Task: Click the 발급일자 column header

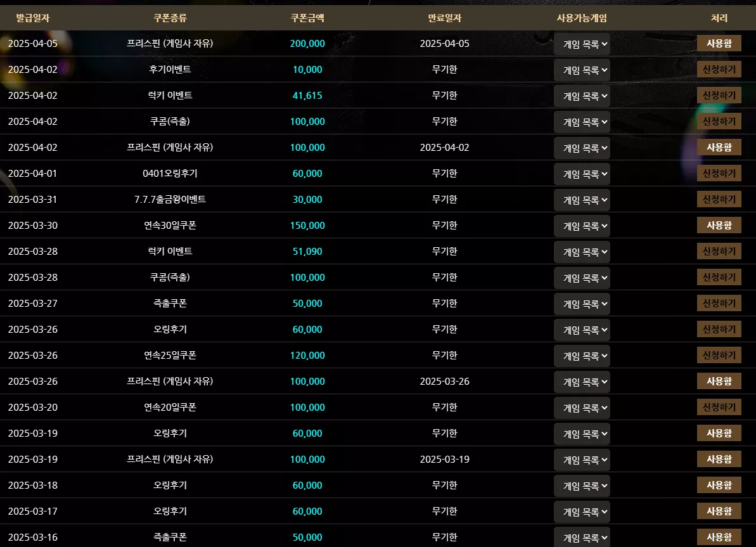Action: click(x=33, y=18)
